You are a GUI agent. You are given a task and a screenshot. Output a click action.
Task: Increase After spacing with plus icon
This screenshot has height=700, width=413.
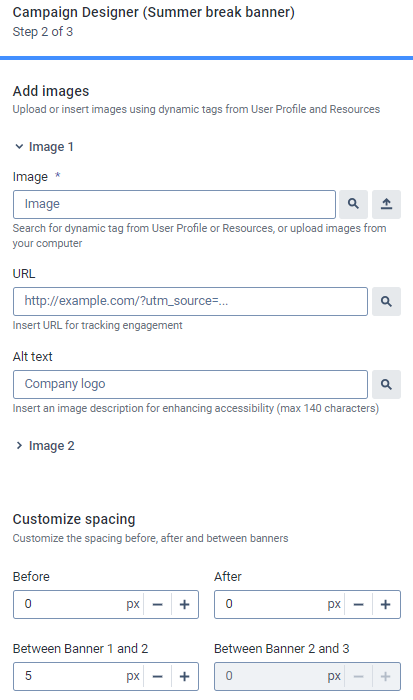click(x=386, y=604)
